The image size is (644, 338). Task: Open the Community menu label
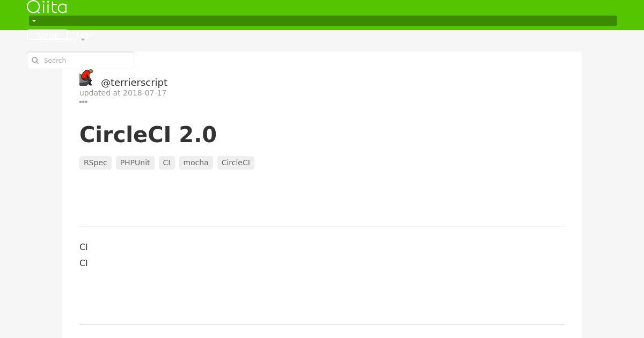pyautogui.click(x=58, y=40)
